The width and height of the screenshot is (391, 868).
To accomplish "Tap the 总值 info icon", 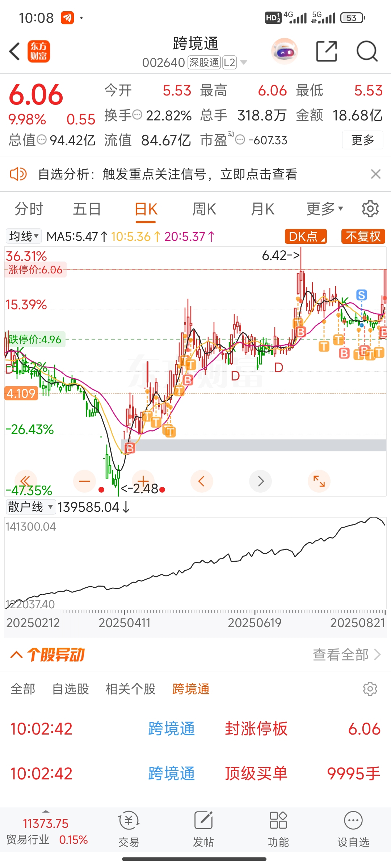I will (x=42, y=140).
